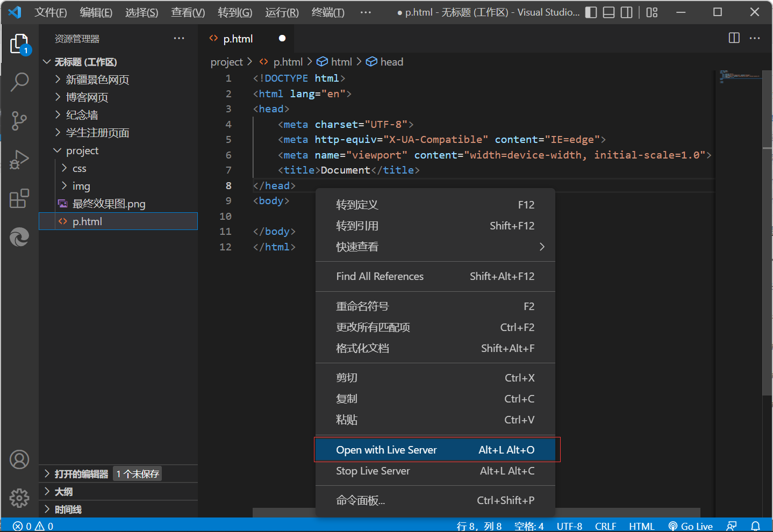Toggle secondary sidebar layout icon
Image resolution: width=773 pixels, height=532 pixels.
coord(626,12)
